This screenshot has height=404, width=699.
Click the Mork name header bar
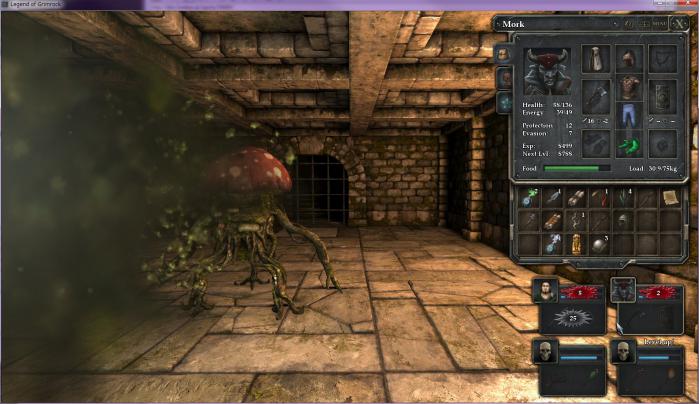tap(557, 24)
